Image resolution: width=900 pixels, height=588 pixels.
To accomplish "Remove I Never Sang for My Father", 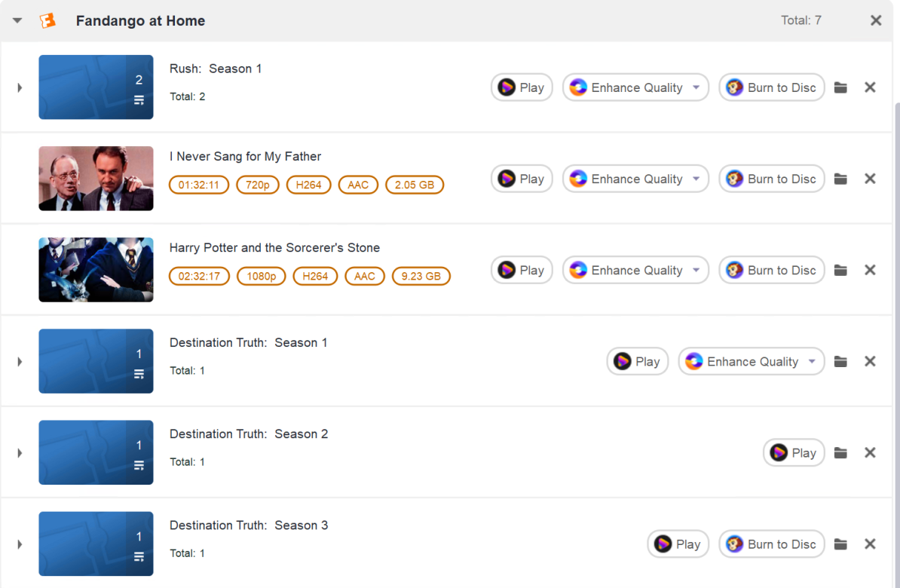I will (x=870, y=179).
